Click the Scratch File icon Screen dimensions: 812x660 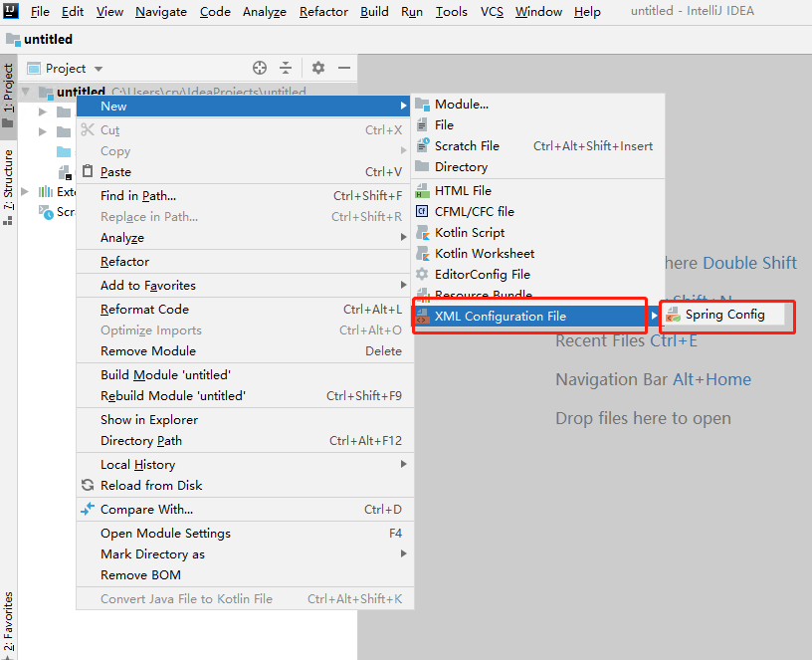[423, 145]
